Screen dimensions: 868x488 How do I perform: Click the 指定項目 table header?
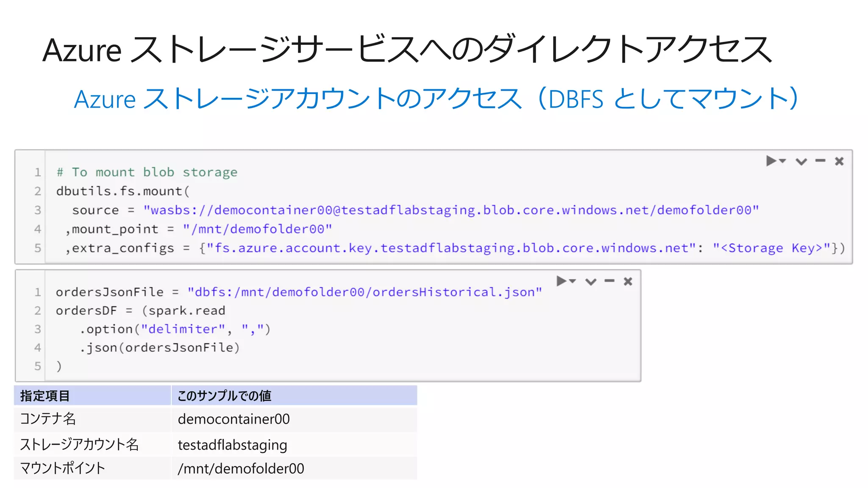tap(45, 396)
